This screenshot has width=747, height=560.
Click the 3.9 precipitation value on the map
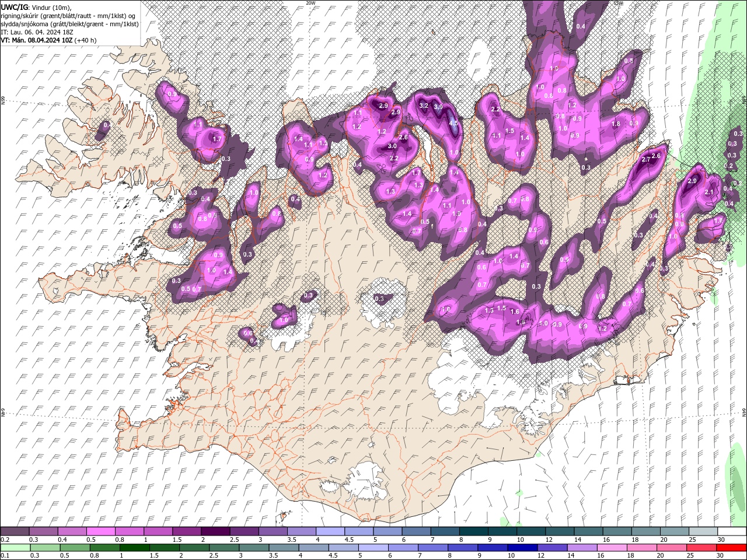pyautogui.click(x=438, y=107)
